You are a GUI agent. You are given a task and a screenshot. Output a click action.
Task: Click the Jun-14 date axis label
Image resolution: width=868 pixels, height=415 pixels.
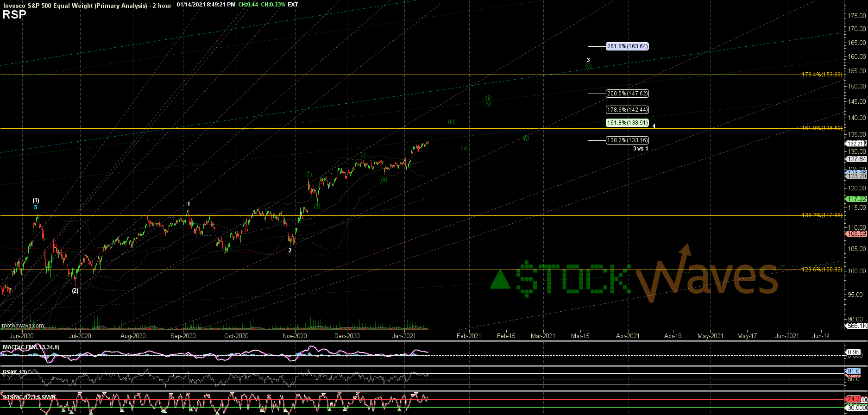tap(821, 336)
